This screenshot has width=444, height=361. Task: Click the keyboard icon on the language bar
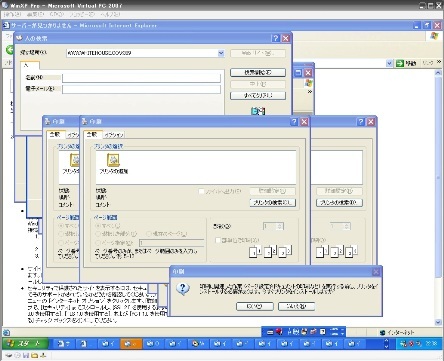point(270,332)
